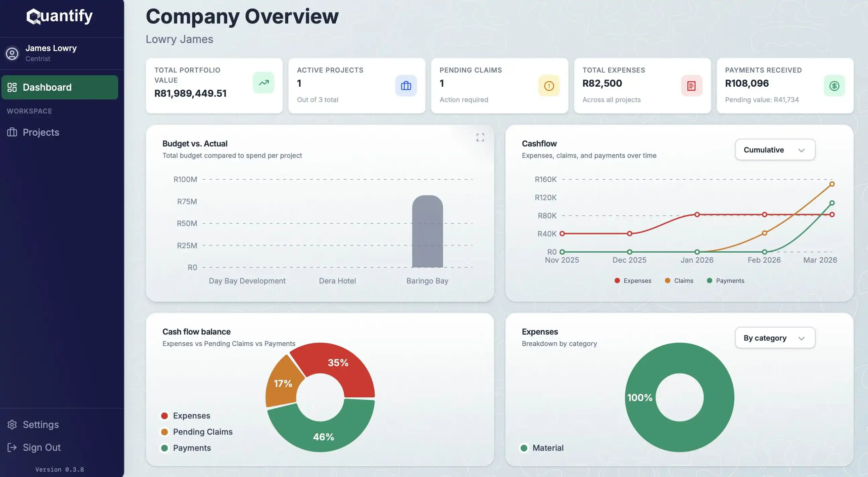This screenshot has height=477, width=868.
Task: Open Settings from the sidebar
Action: 41,424
